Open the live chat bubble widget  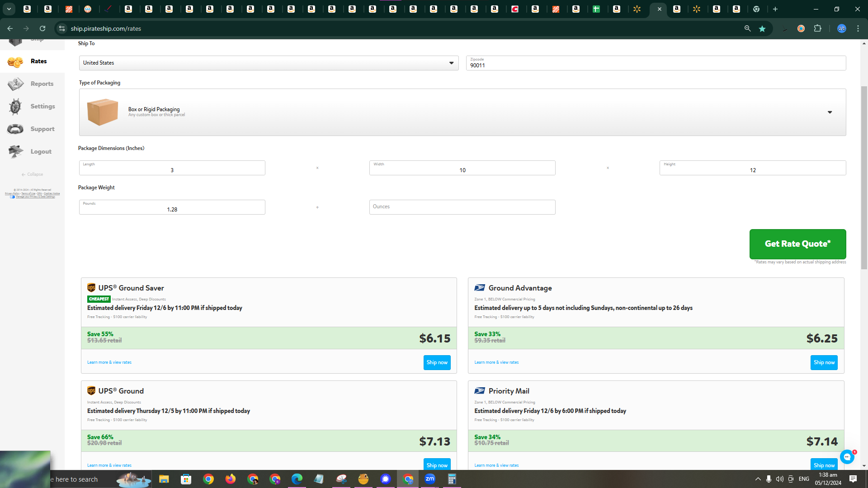coord(847,457)
